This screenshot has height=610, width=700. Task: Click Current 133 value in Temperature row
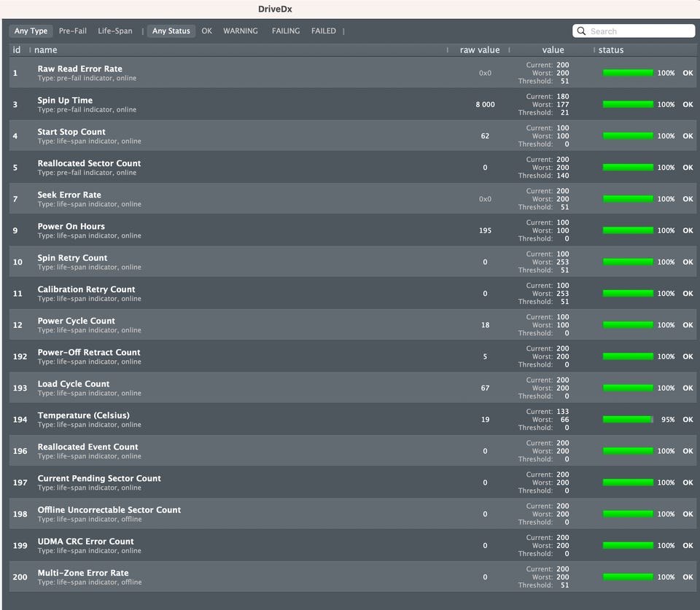click(562, 412)
